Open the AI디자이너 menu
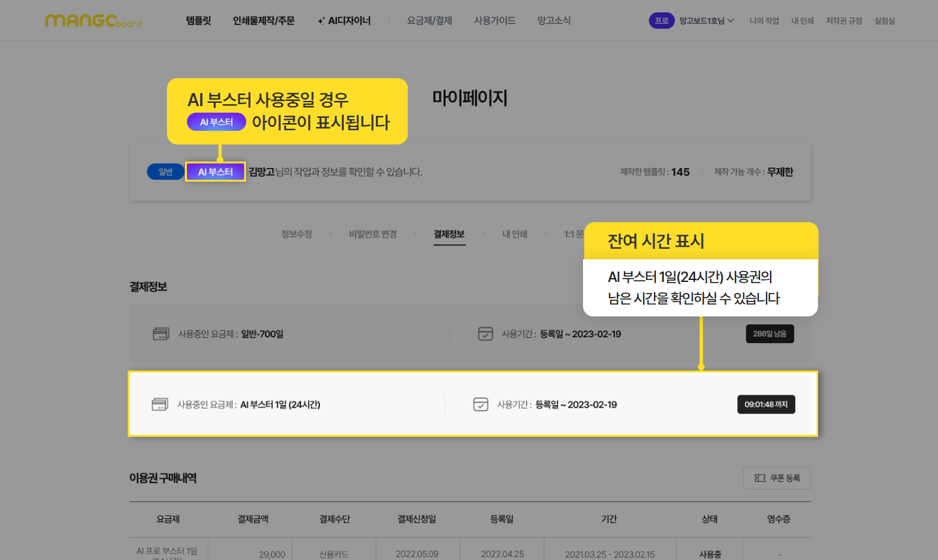 (x=344, y=21)
